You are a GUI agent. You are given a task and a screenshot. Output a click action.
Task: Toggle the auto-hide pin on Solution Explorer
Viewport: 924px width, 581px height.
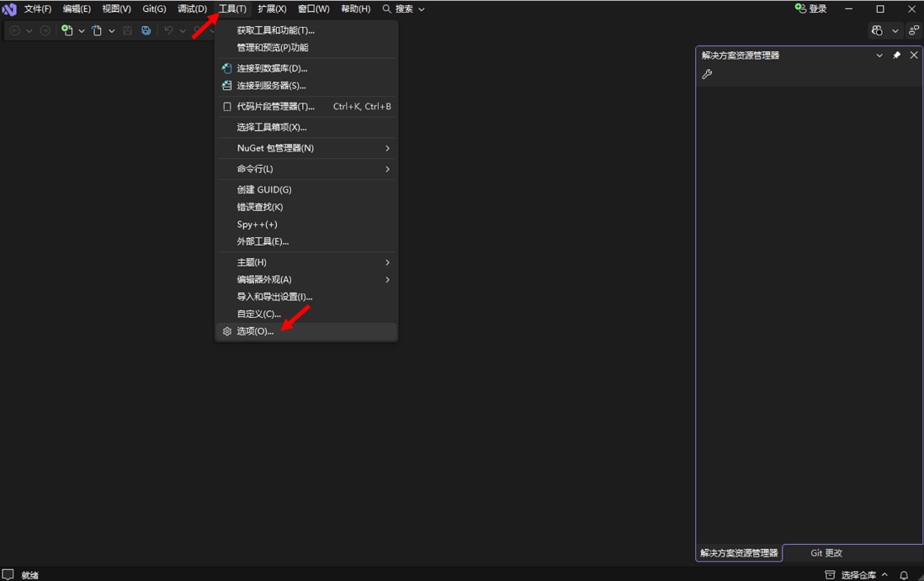click(896, 55)
